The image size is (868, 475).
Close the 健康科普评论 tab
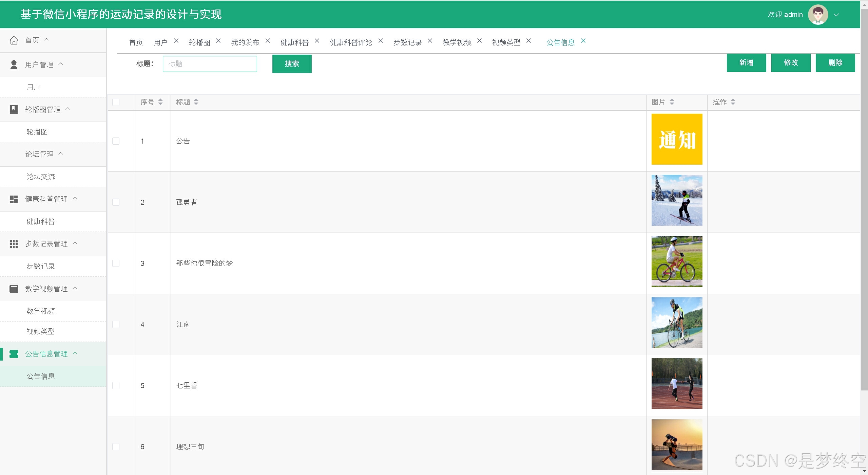pos(381,41)
